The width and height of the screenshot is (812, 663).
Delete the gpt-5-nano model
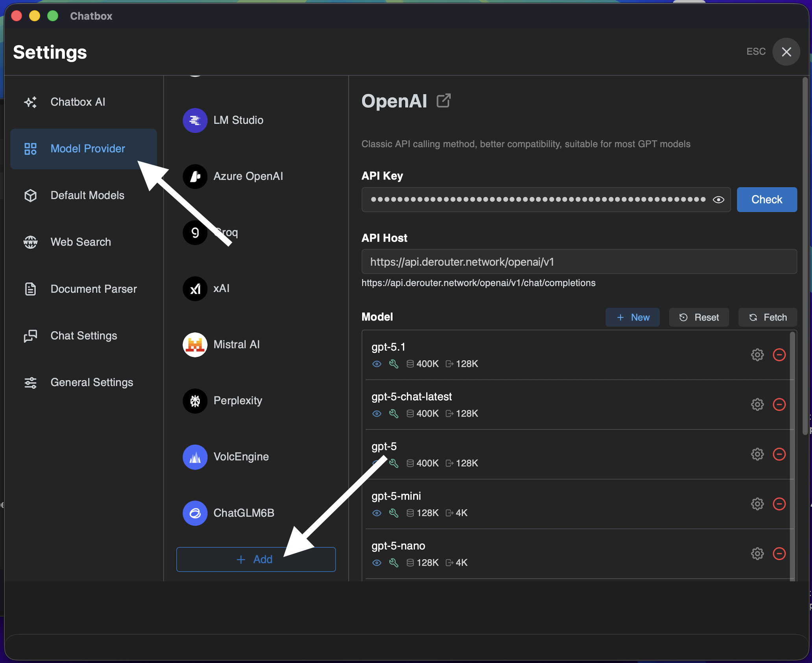[x=779, y=554]
